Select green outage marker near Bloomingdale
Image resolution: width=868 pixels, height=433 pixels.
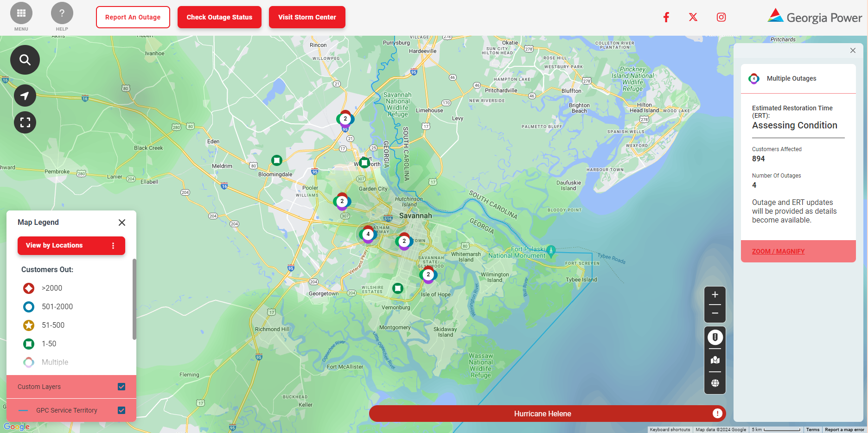(x=277, y=160)
